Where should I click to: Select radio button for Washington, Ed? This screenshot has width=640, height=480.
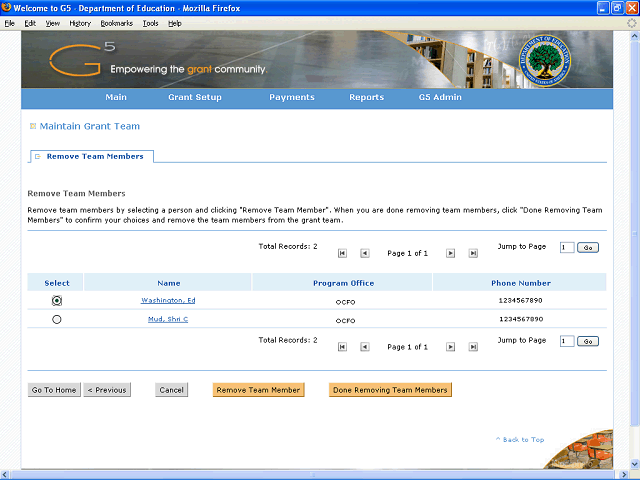pyautogui.click(x=57, y=301)
